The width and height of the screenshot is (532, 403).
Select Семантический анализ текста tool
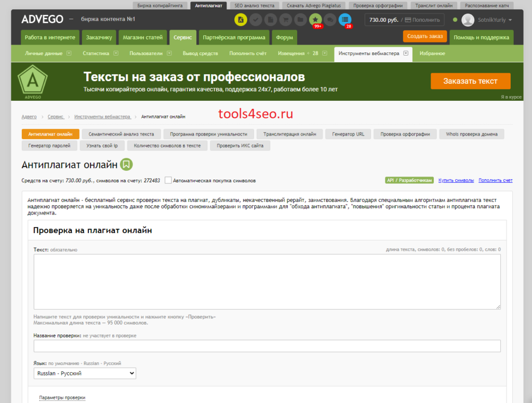tap(121, 134)
